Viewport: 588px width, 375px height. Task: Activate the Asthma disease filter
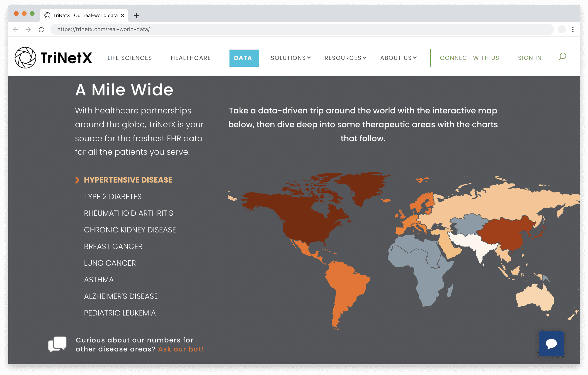[x=99, y=280]
